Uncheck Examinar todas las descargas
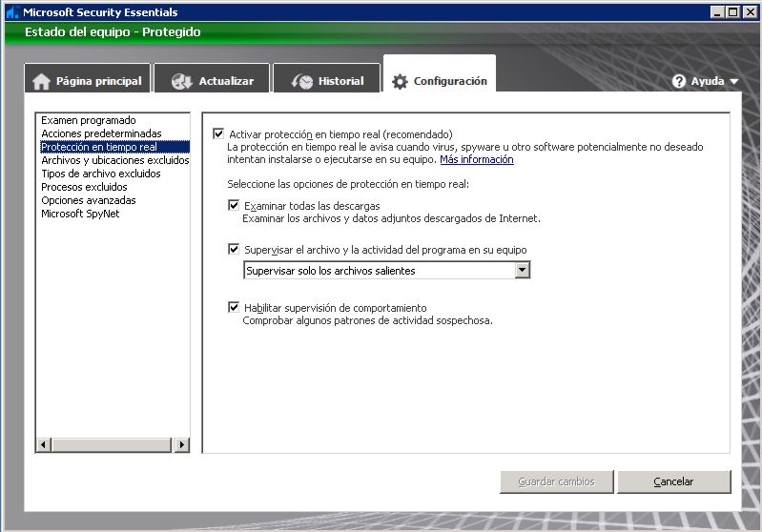Image resolution: width=762 pixels, height=532 pixels. point(234,205)
